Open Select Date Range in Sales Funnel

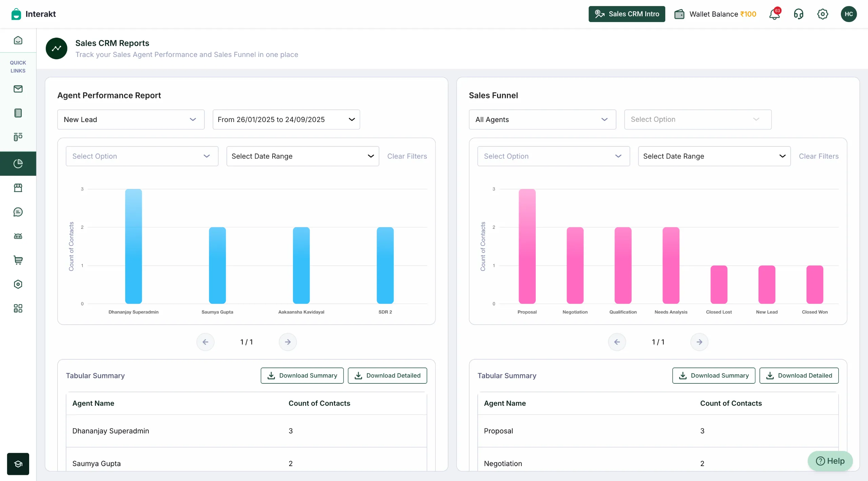coord(714,156)
